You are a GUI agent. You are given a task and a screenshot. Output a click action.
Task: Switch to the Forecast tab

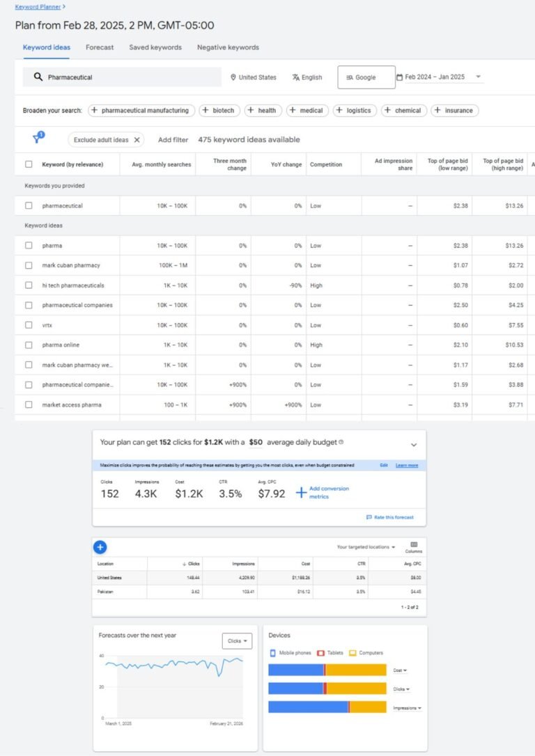(100, 47)
